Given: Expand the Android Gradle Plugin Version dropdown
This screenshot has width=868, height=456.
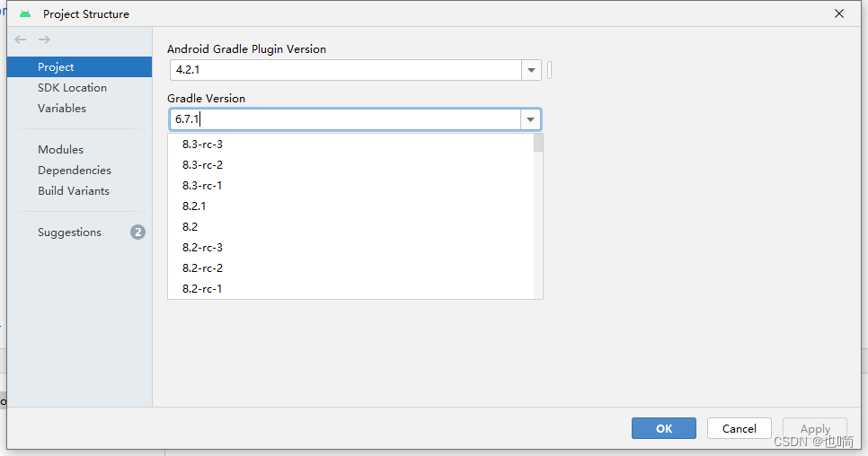Looking at the screenshot, I should point(531,70).
